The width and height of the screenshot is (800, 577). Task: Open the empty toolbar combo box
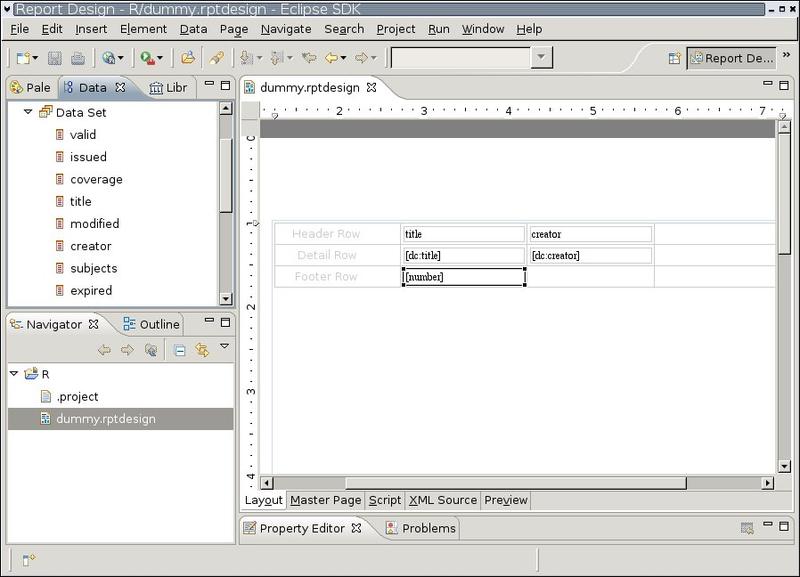(541, 58)
